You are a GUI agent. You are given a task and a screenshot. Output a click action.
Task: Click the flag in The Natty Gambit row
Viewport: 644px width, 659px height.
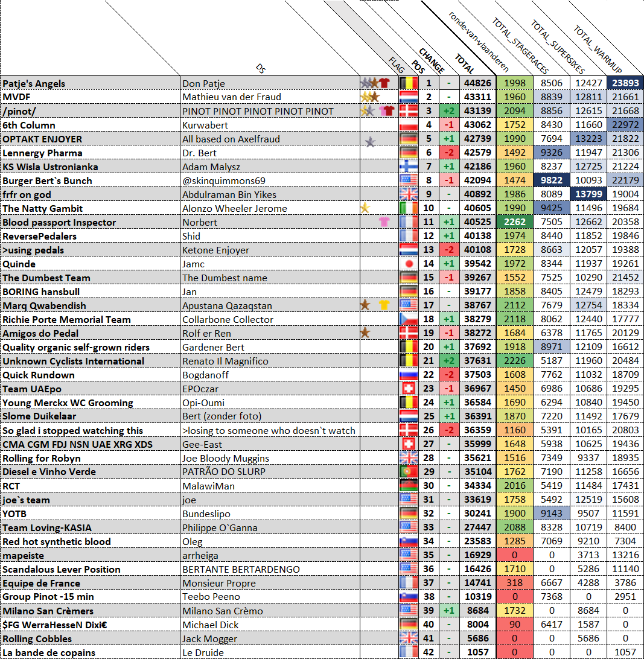click(x=409, y=208)
